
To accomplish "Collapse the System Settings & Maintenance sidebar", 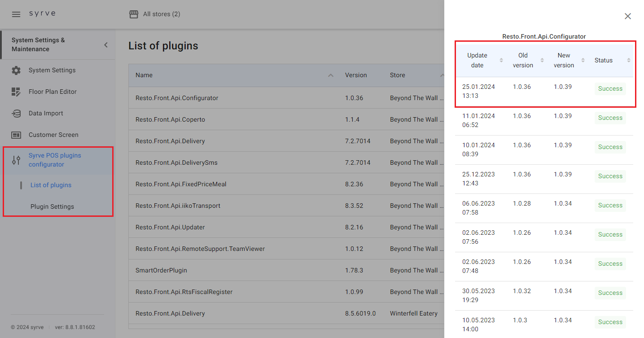I will [x=106, y=45].
